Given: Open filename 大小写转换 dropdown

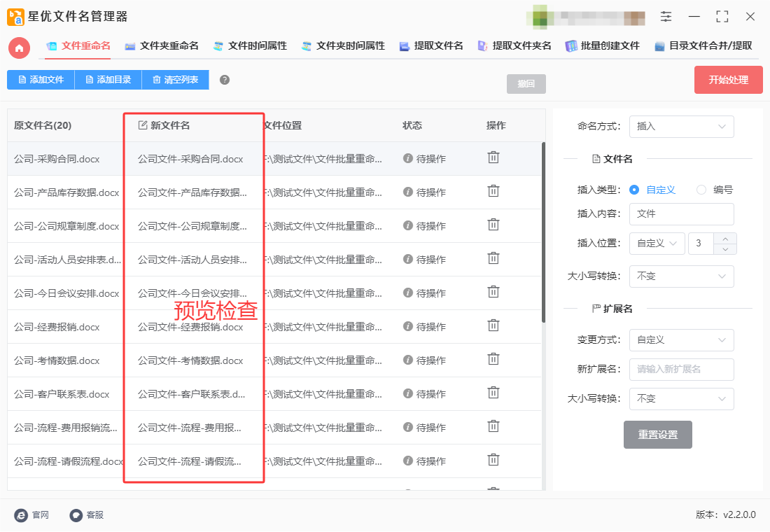Looking at the screenshot, I should [x=682, y=276].
